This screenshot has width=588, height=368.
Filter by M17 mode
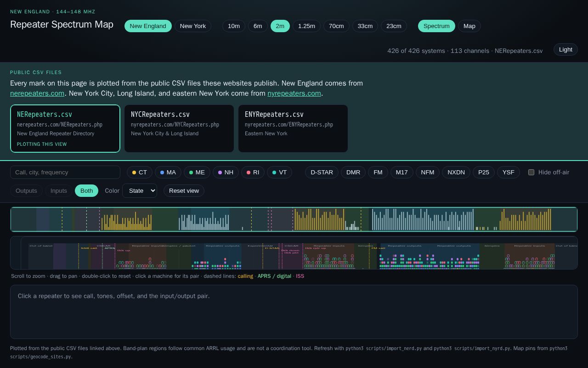coord(402,172)
